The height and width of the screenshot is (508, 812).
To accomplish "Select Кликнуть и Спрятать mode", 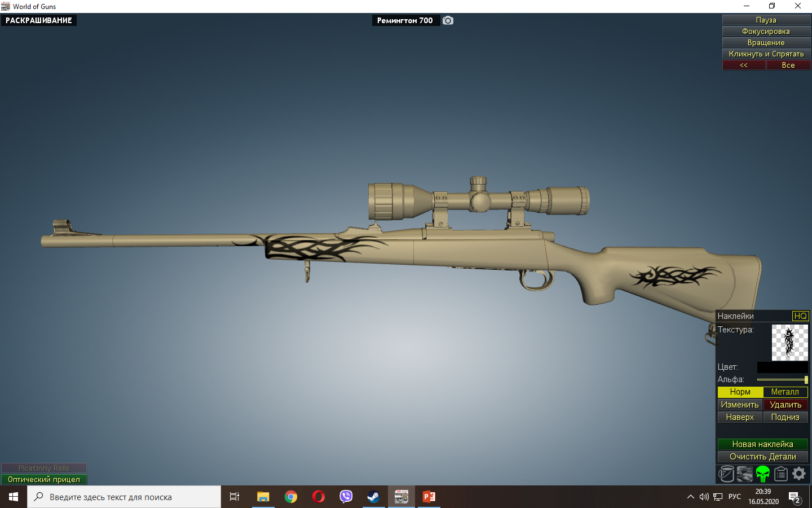I will pyautogui.click(x=766, y=54).
